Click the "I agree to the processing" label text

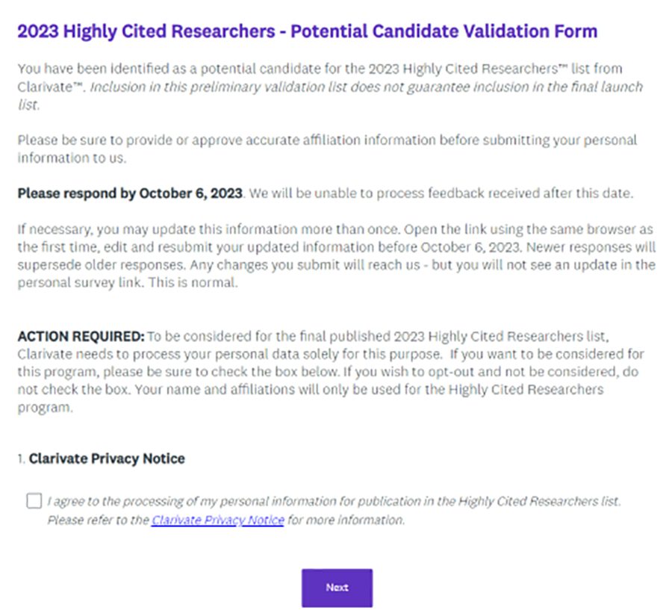334,501
